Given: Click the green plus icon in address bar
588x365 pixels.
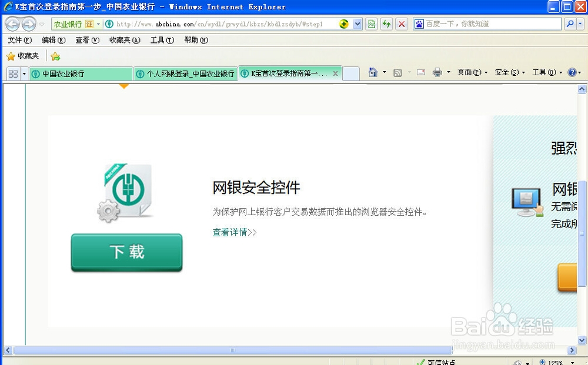Looking at the screenshot, I should 343,24.
